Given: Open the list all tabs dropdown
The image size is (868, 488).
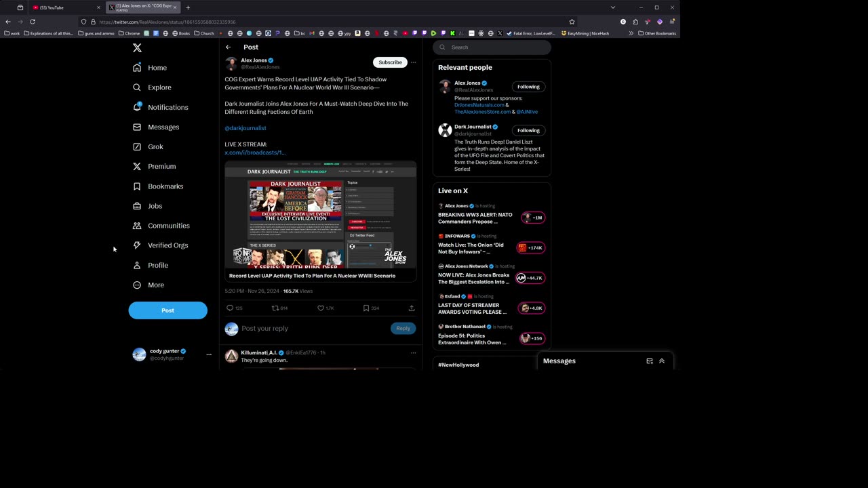Looking at the screenshot, I should [613, 7].
